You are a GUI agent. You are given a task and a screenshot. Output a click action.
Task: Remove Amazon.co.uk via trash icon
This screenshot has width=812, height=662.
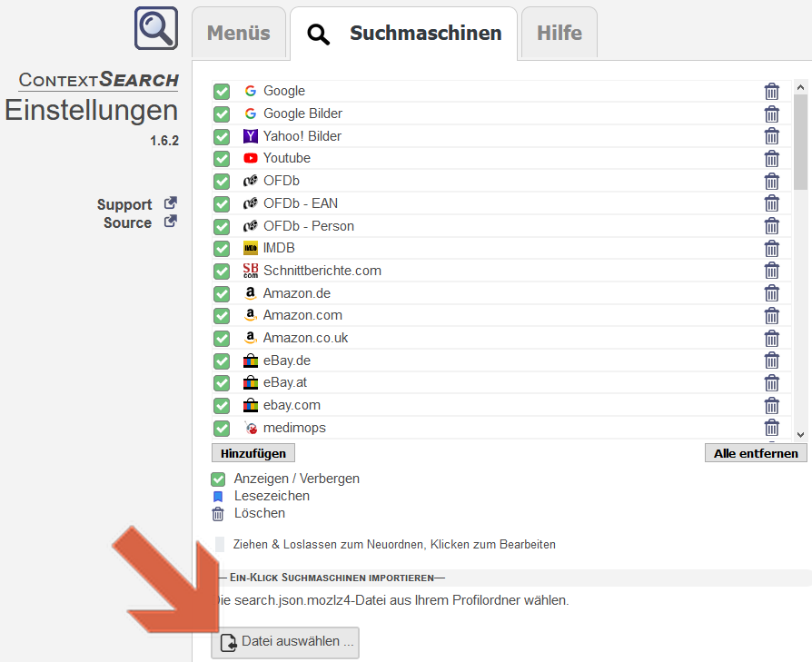point(772,339)
